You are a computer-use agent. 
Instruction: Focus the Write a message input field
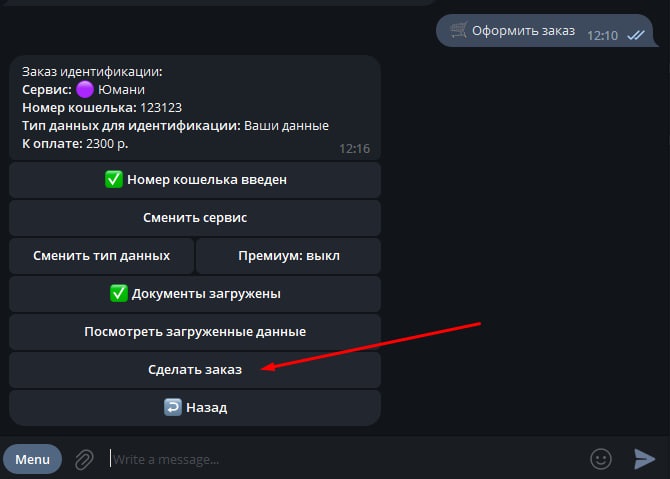[x=340, y=459]
